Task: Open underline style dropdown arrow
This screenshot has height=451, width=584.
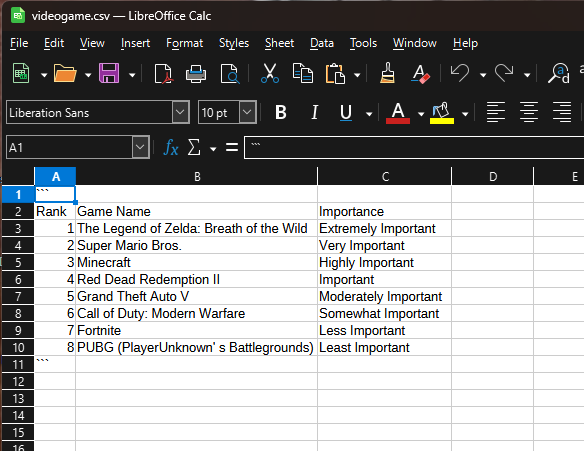Action: click(x=369, y=114)
